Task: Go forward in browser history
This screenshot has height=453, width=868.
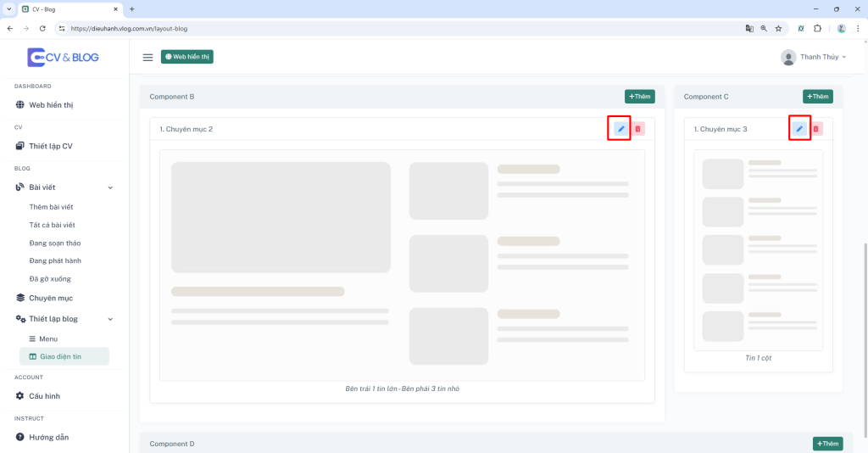Action: pyautogui.click(x=26, y=28)
